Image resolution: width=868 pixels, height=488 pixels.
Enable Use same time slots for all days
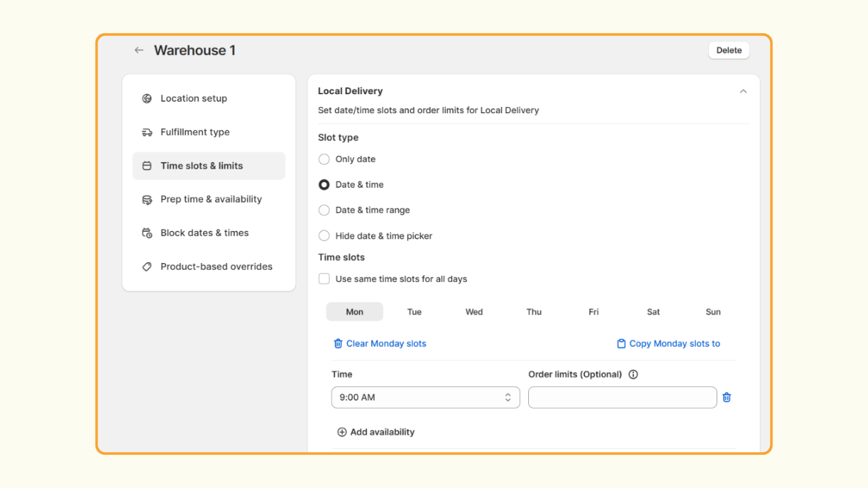tap(324, 279)
